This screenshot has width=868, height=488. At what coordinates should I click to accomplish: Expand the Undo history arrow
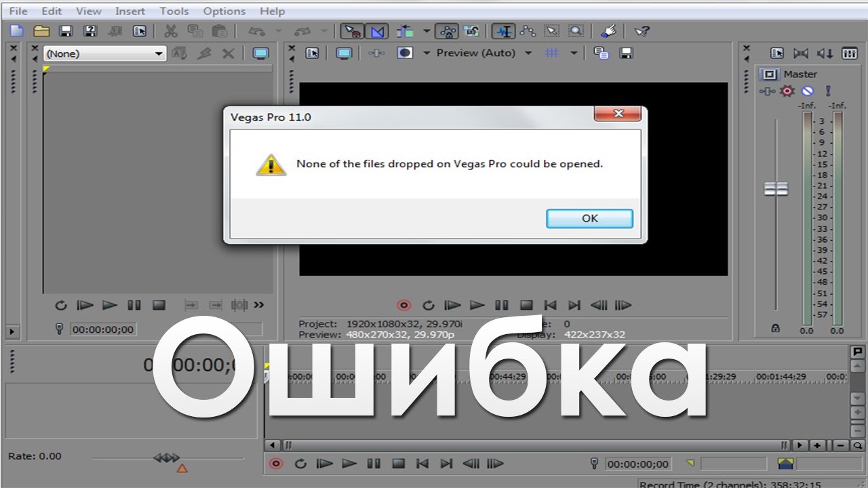pyautogui.click(x=278, y=30)
